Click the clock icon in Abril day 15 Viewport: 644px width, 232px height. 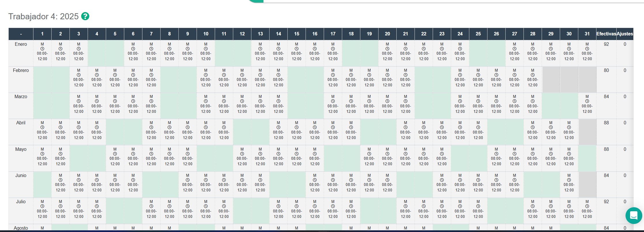[297, 127]
